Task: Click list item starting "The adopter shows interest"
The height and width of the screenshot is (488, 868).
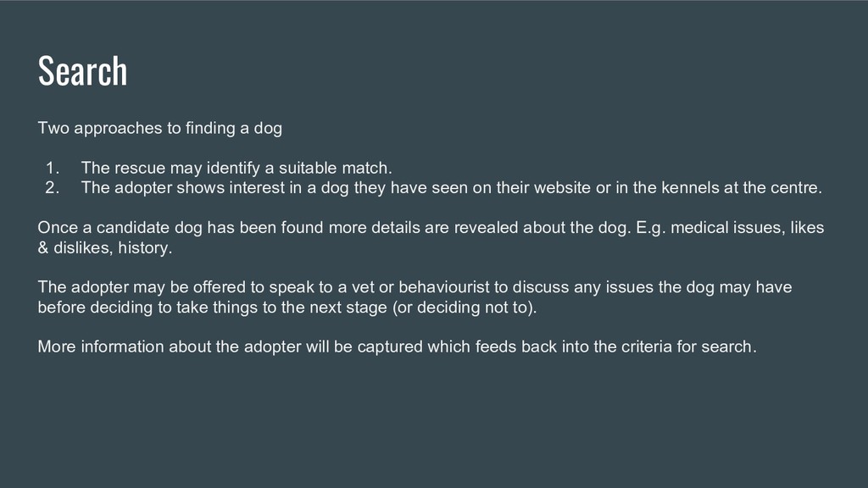Action: point(451,188)
